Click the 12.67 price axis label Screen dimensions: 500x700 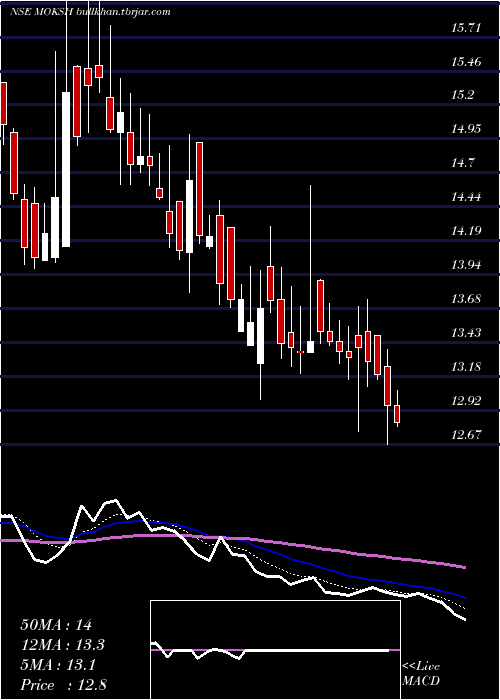coord(466,434)
